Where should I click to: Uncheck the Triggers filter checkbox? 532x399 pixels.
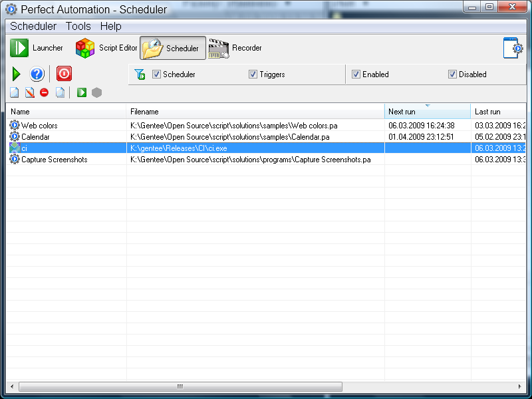[253, 74]
